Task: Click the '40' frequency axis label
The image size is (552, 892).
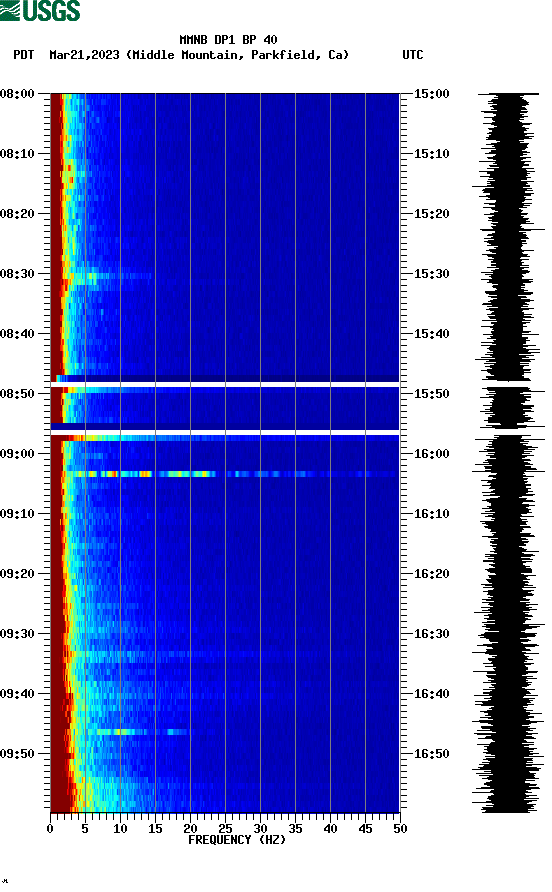Action: (330, 828)
